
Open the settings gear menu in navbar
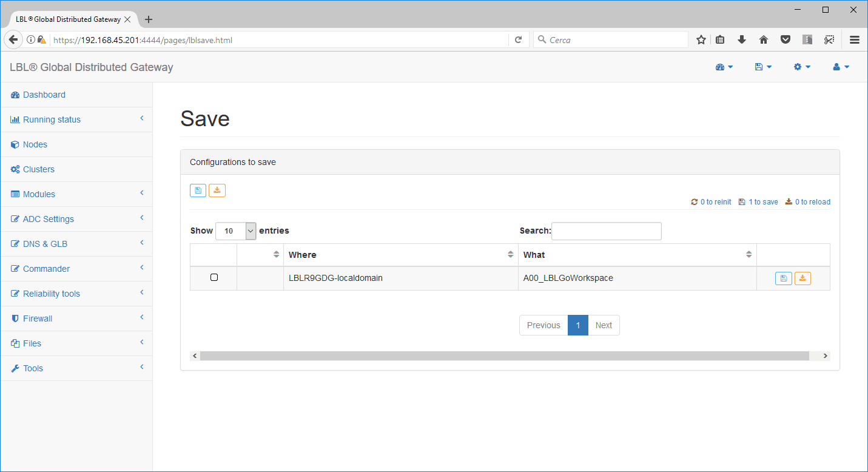tap(802, 67)
